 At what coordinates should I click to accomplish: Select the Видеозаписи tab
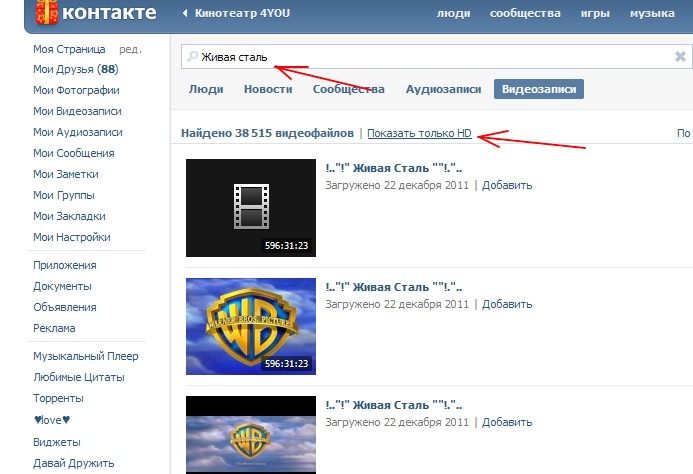click(x=539, y=89)
